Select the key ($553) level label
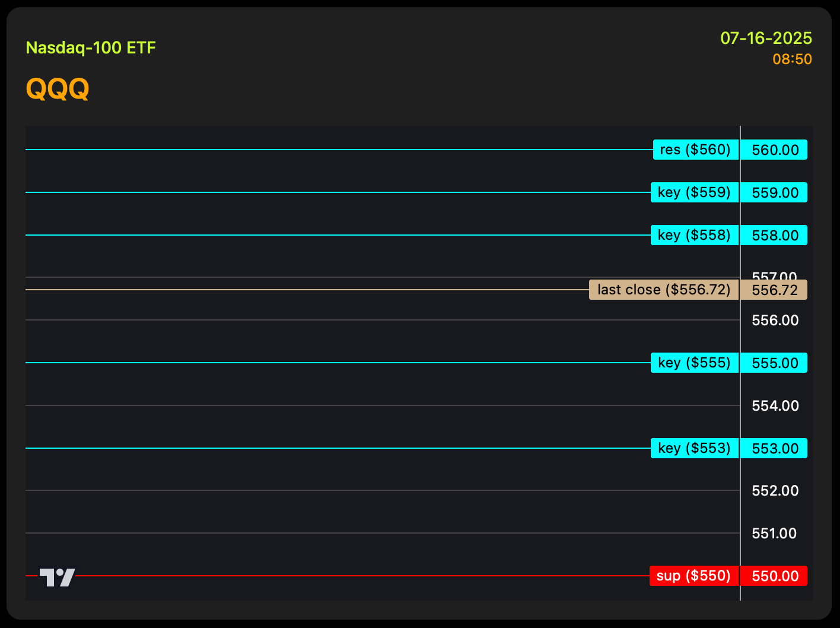 694,448
